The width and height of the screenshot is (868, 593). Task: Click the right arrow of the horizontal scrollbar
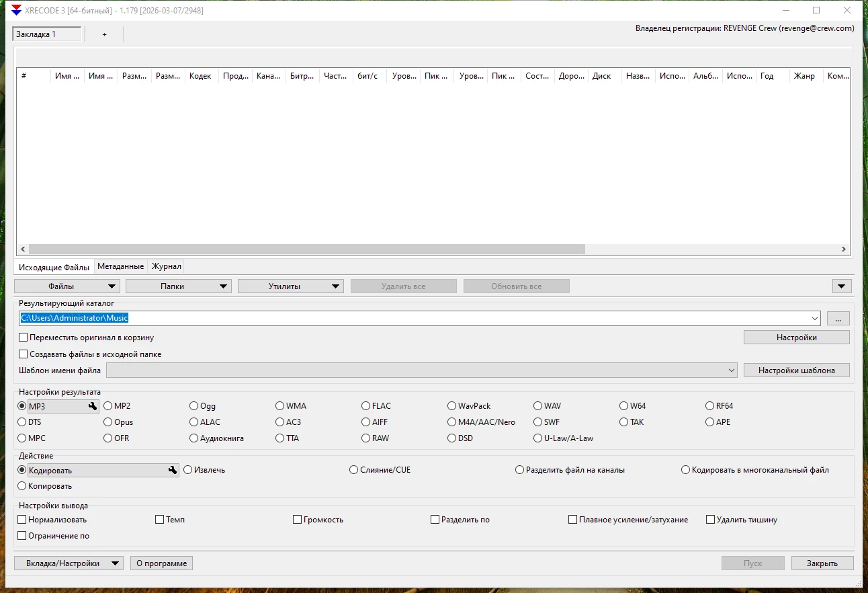pos(844,249)
